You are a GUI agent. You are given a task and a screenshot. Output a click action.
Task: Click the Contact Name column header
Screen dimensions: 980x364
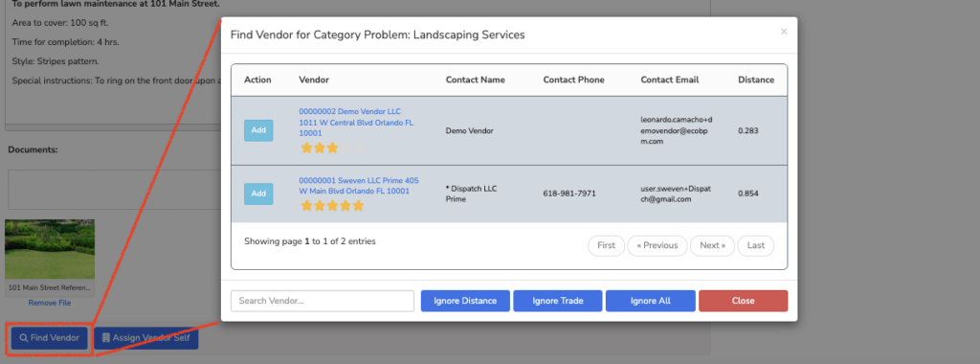click(475, 80)
